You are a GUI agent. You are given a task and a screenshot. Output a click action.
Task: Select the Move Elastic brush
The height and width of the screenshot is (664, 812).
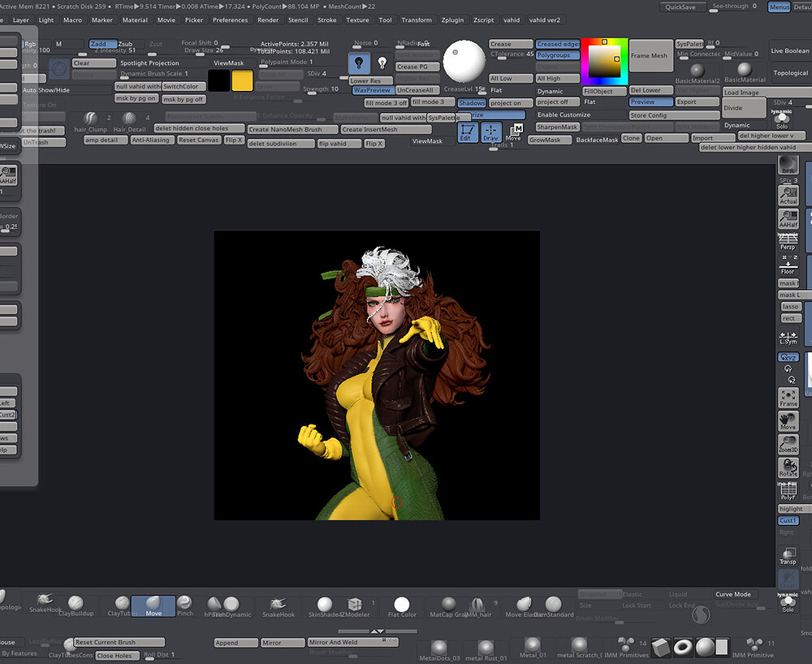[x=524, y=606]
